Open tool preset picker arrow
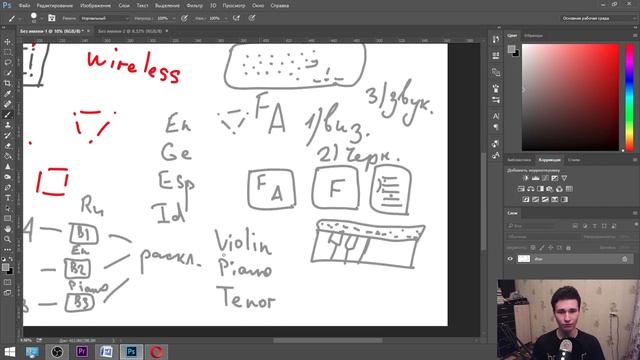 click(x=20, y=18)
